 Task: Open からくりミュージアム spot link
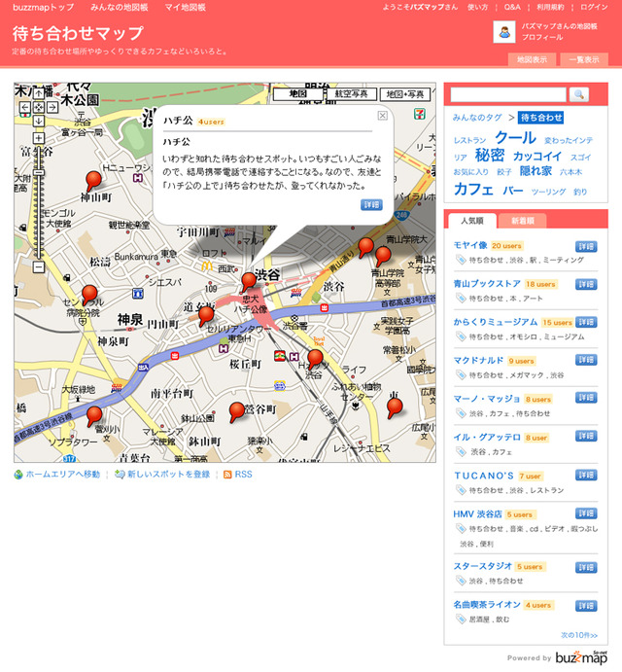[x=496, y=322]
